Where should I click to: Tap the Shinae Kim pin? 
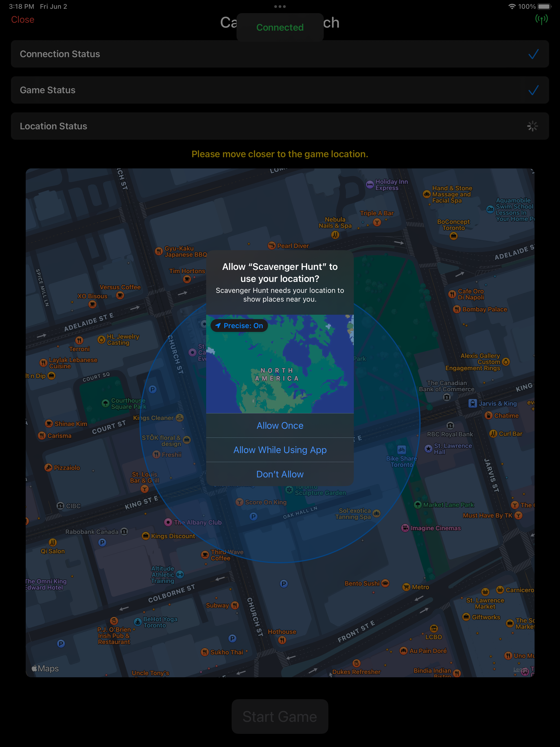tap(49, 424)
